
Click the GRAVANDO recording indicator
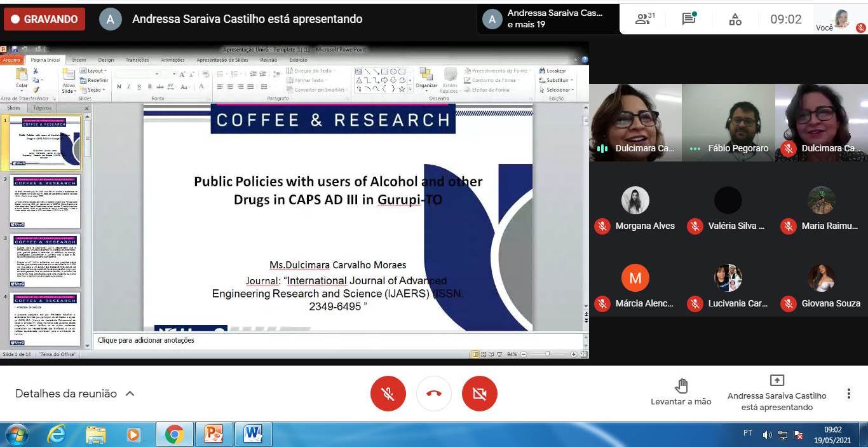(44, 19)
